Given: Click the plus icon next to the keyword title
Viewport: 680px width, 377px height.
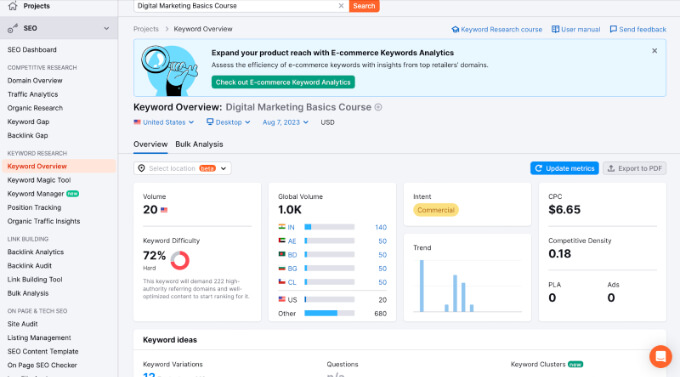Looking at the screenshot, I should [x=378, y=107].
